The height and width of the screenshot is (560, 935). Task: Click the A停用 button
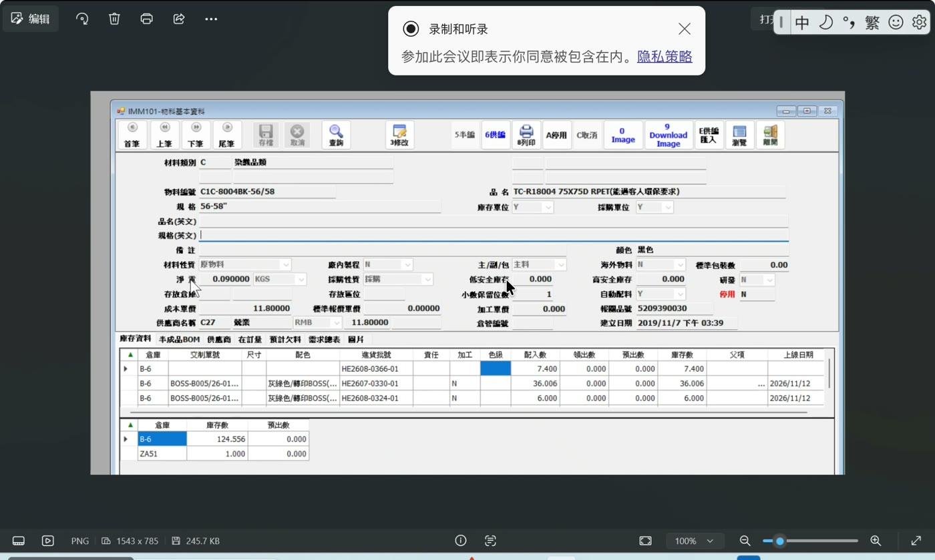(556, 135)
